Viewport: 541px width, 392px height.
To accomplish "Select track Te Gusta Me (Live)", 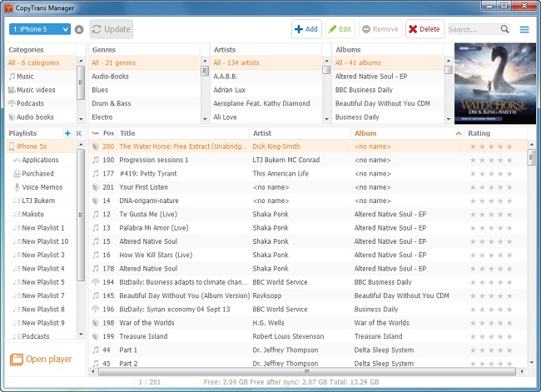I will click(148, 214).
